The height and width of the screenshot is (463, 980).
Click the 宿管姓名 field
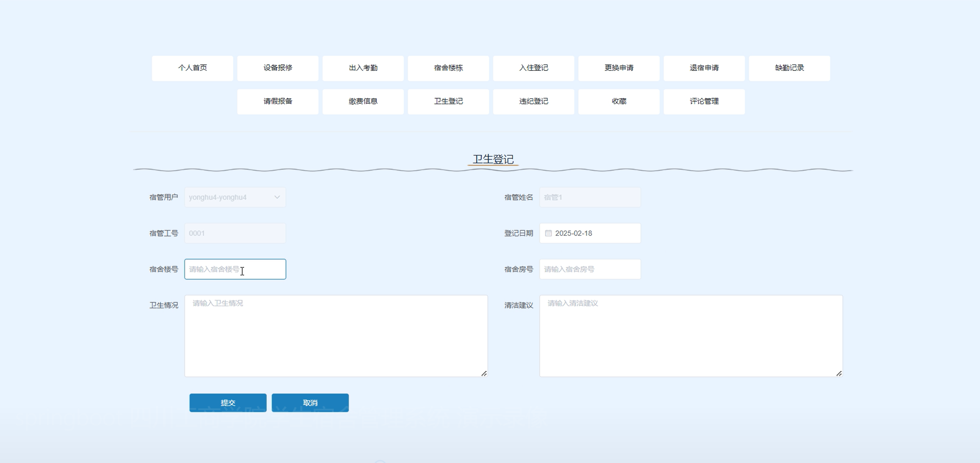(590, 197)
